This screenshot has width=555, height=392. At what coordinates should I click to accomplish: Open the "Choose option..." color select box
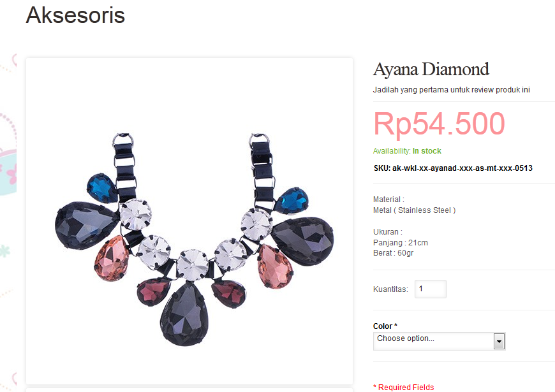tap(439, 341)
